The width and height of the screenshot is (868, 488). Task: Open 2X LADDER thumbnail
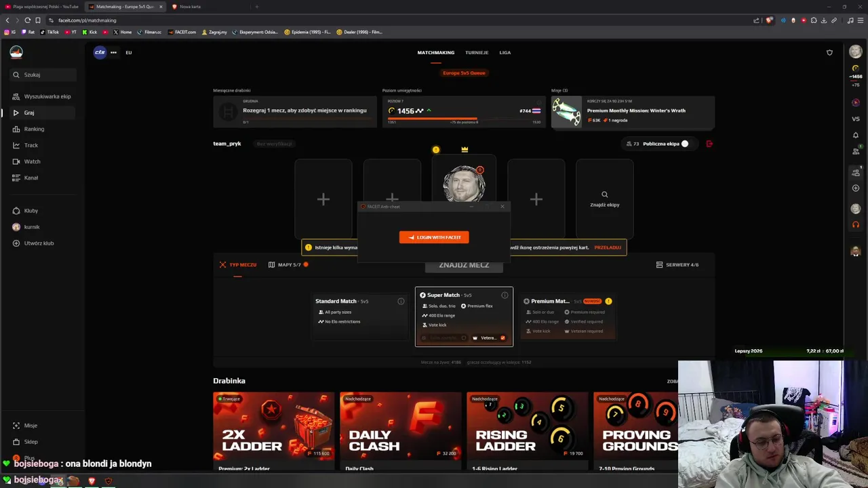273,426
